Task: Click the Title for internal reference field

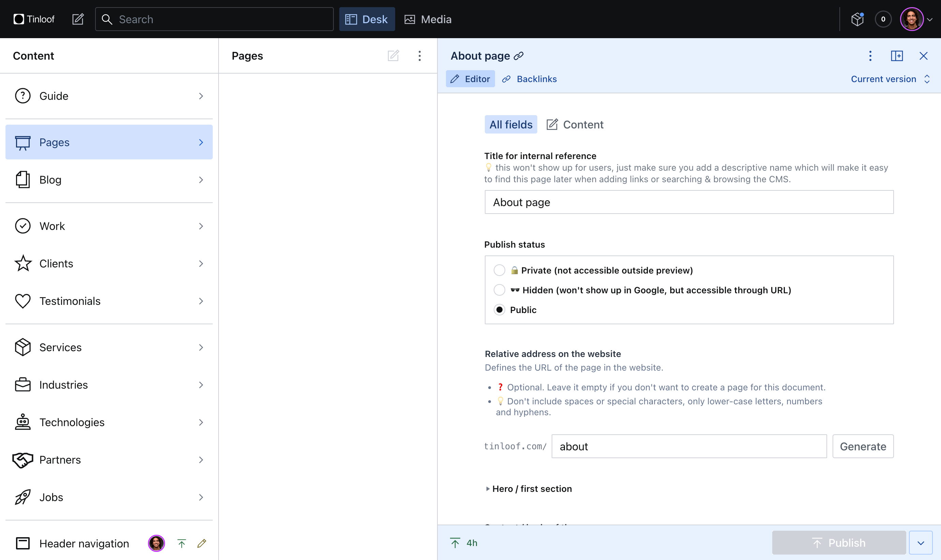Action: coord(689,202)
